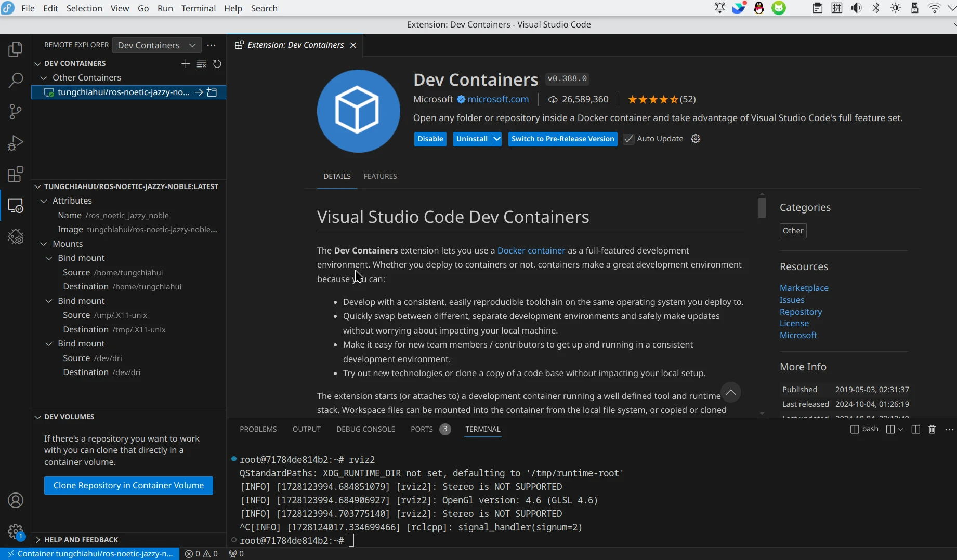
Task: Click the list cleanup icon in Dev Containers header
Action: [202, 63]
